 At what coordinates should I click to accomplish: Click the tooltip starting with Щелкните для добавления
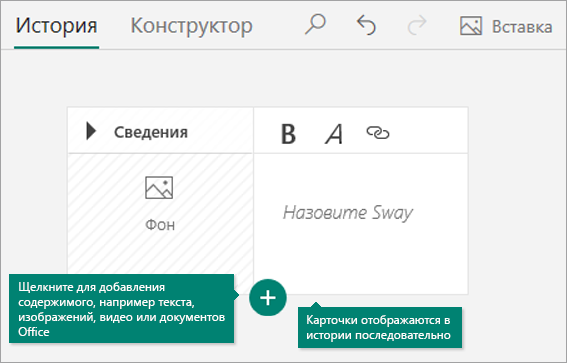pos(122,309)
